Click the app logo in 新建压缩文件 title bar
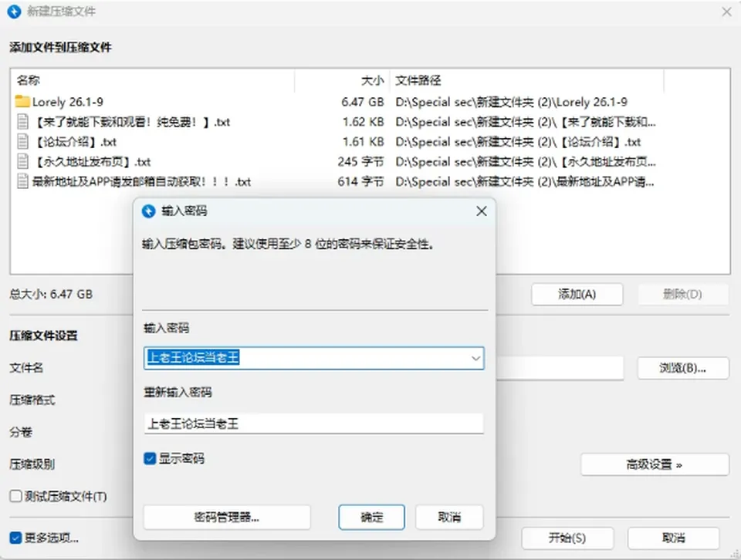Screen dimensions: 741x560 click(14, 12)
